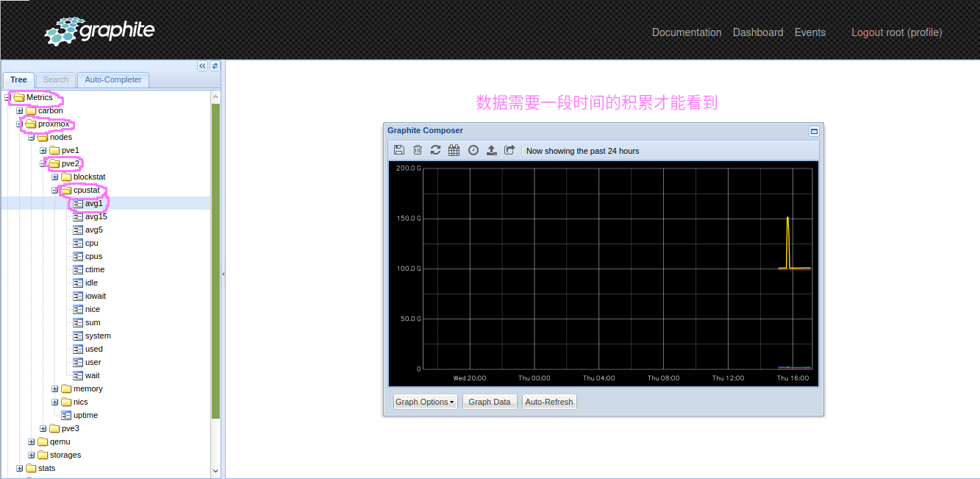Screen dimensions: 980x479
Task: Expand the qemu folder
Action: coord(31,441)
